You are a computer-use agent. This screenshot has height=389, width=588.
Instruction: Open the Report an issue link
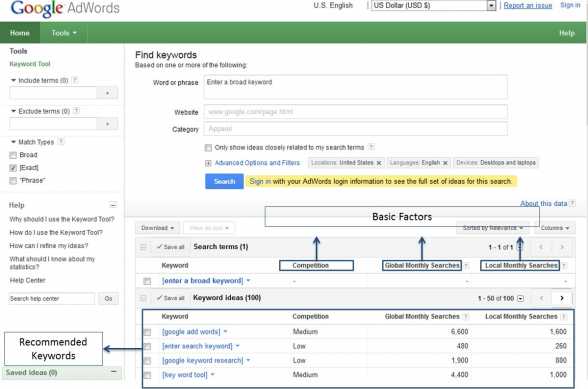click(528, 5)
